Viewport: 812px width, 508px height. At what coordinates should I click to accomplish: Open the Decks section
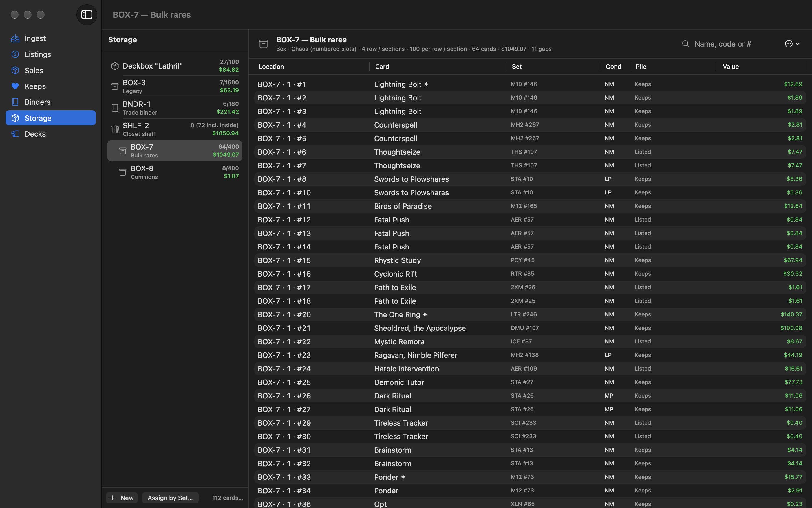coord(51,134)
